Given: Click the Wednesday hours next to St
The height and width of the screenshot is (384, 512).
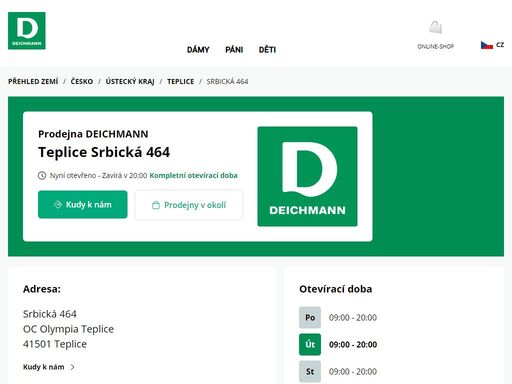Looking at the screenshot, I should (353, 372).
